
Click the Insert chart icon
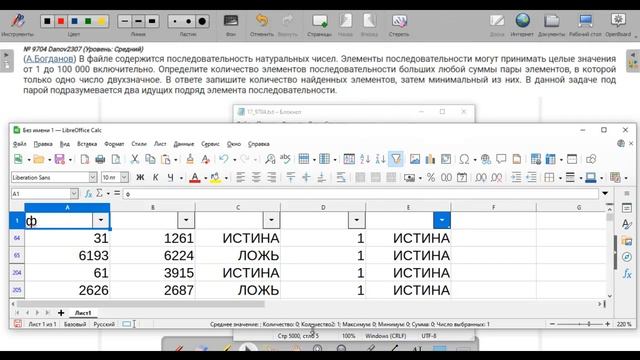point(430,159)
